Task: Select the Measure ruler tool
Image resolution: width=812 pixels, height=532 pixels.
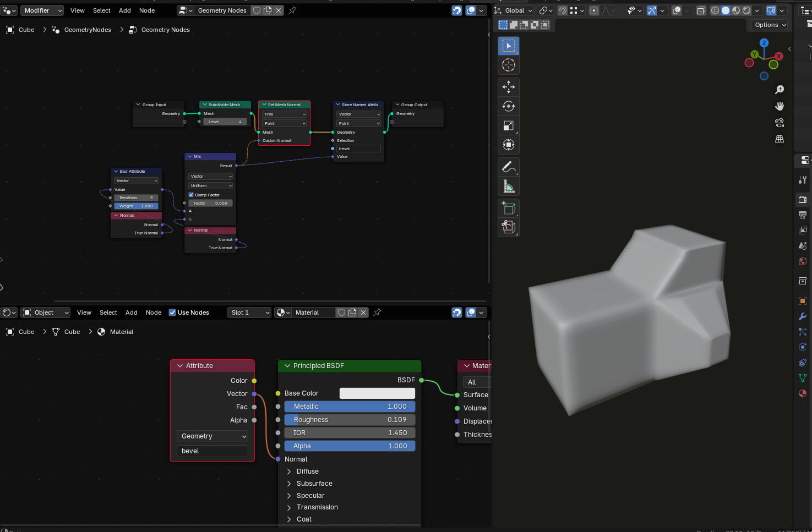Action: coord(508,187)
